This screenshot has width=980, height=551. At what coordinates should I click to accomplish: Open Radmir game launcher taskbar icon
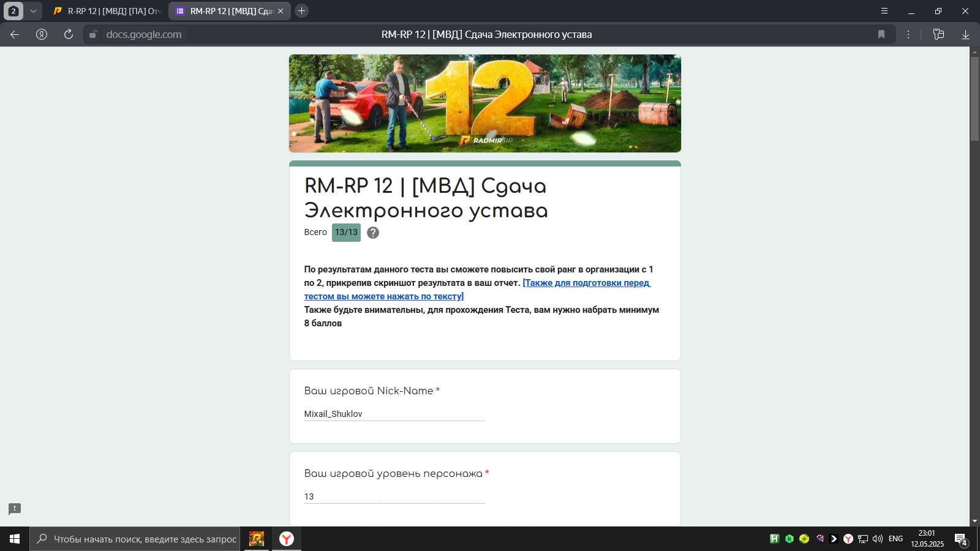pyautogui.click(x=257, y=539)
